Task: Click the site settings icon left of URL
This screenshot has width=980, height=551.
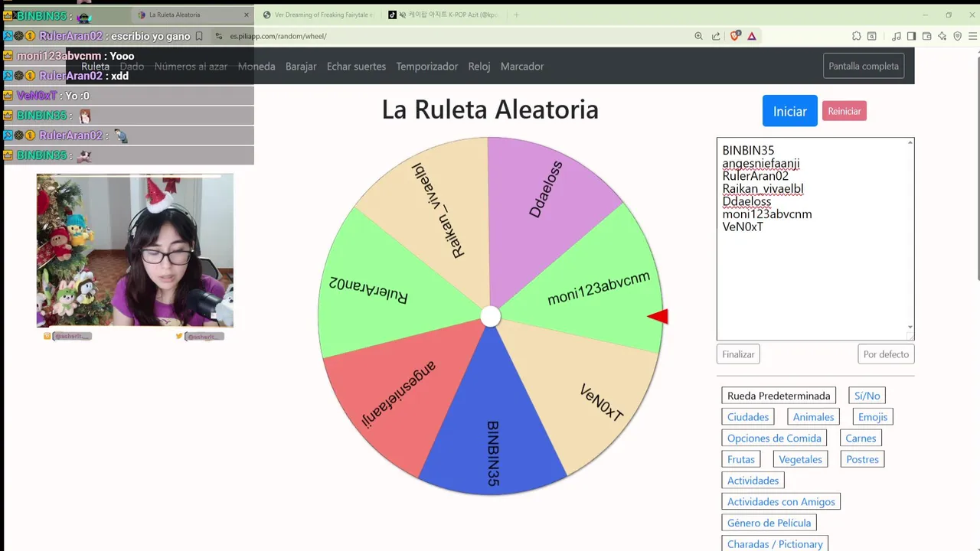Action: click(219, 36)
